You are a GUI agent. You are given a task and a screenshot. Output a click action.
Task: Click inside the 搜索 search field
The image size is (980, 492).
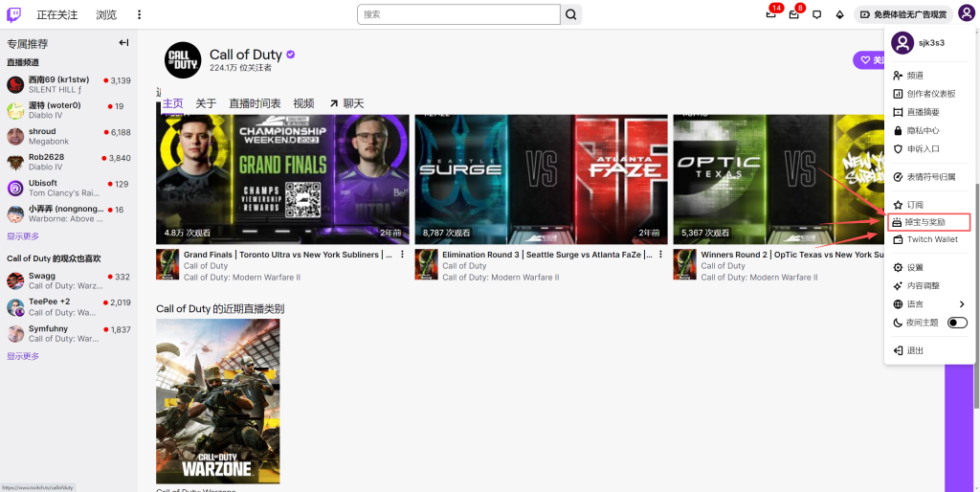pos(457,14)
